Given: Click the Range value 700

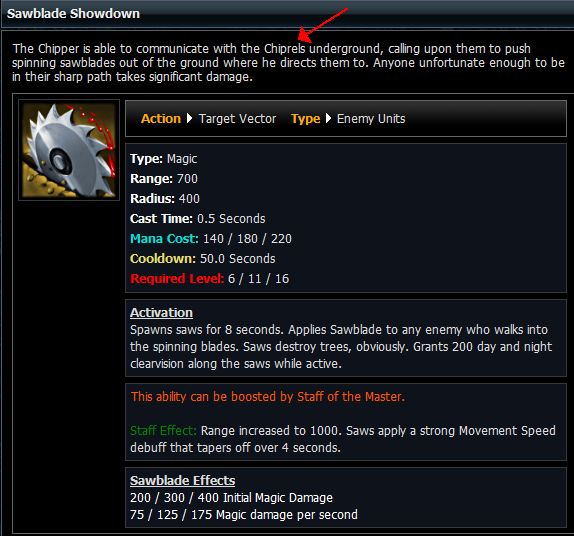Looking at the screenshot, I should [187, 179].
